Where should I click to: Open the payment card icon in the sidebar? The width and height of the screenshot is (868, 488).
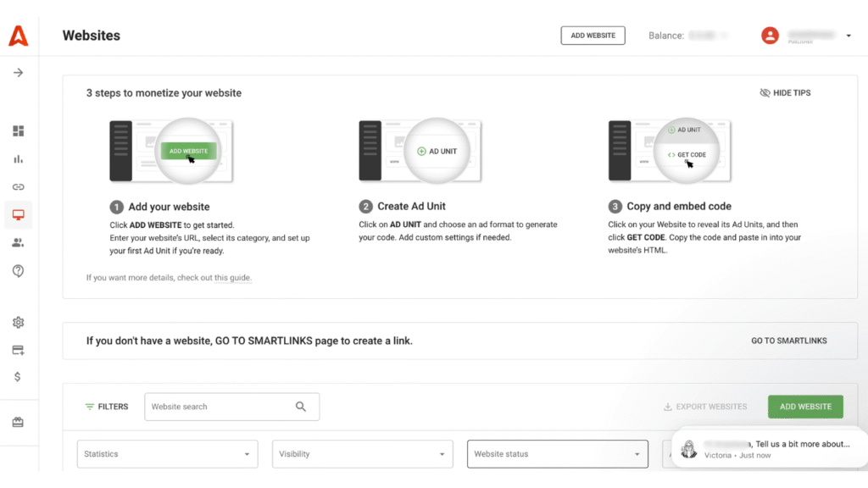click(19, 350)
